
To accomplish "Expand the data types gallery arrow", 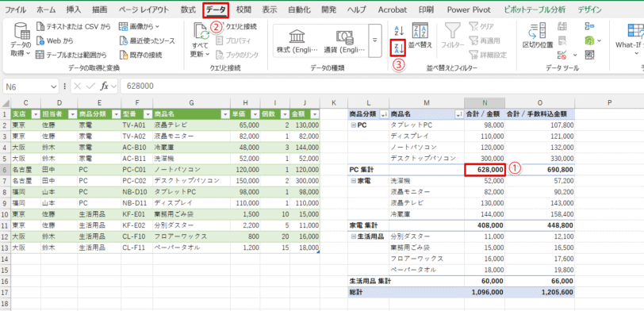I will pos(374,40).
